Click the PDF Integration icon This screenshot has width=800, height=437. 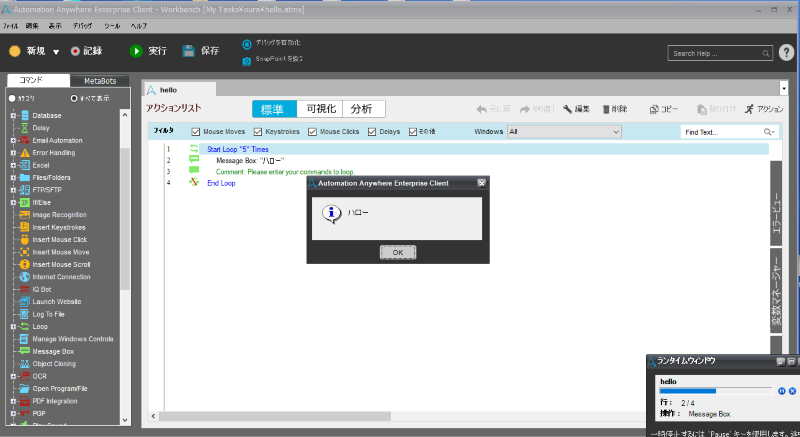click(x=24, y=401)
